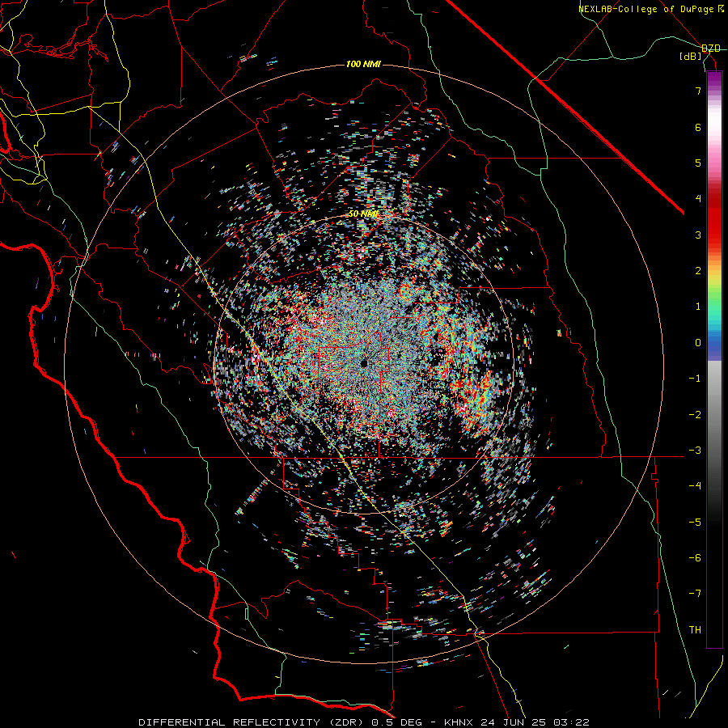Click the 50 NMI range ring label
The width and height of the screenshot is (728, 728).
[363, 214]
